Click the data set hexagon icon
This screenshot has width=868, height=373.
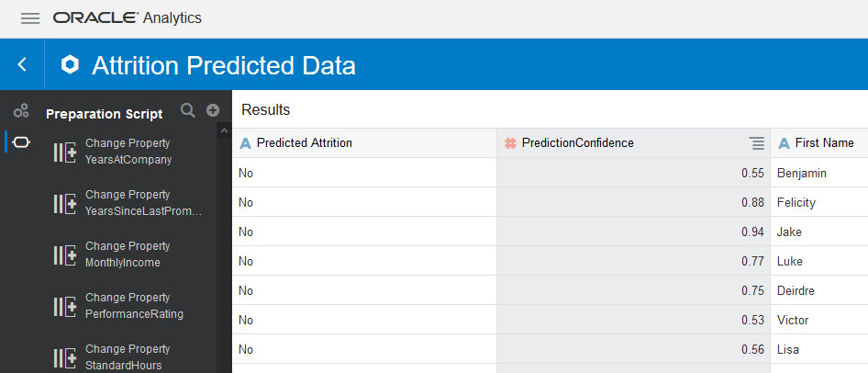[70, 65]
